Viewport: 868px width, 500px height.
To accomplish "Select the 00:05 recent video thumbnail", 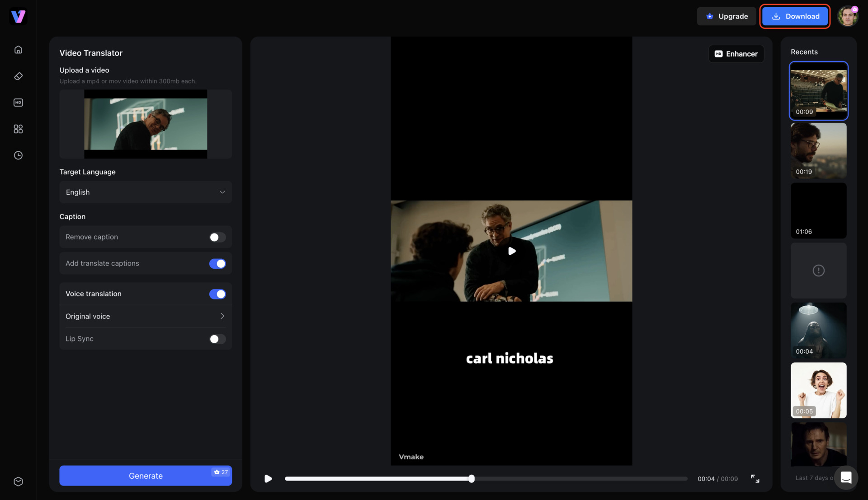I will pos(818,390).
